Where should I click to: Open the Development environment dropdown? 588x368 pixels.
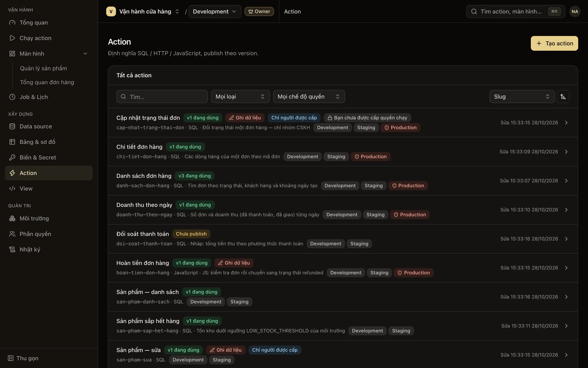click(x=215, y=11)
